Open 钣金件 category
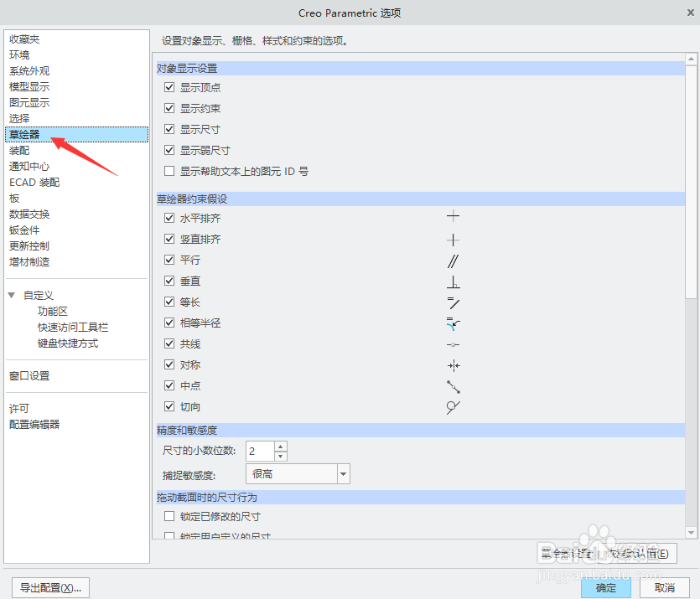700x599 pixels. point(24,230)
